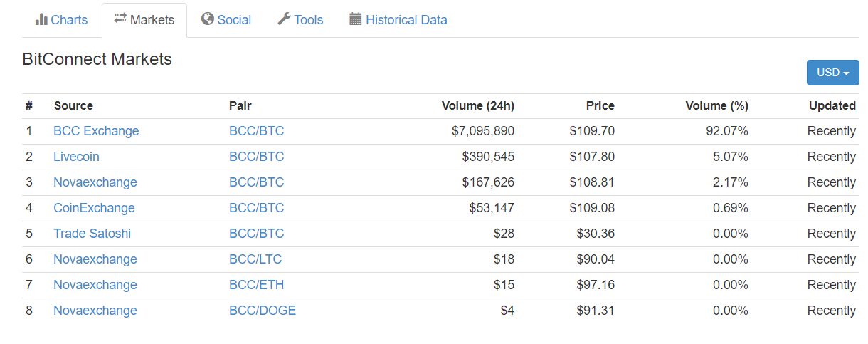
Task: Select the Markets tab
Action: [x=144, y=20]
